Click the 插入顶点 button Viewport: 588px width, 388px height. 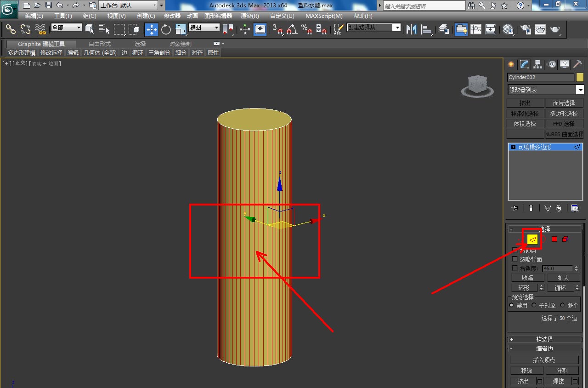544,360
